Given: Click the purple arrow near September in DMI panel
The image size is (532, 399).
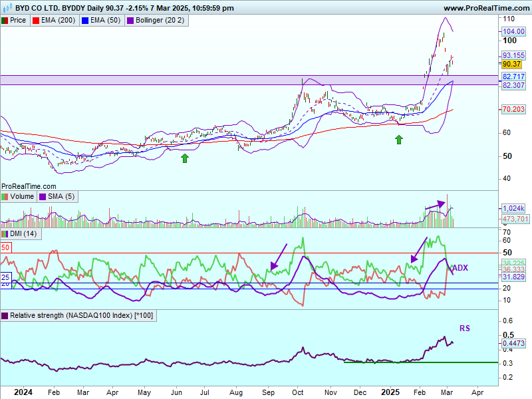Looking at the screenshot, I should pyautogui.click(x=279, y=256).
